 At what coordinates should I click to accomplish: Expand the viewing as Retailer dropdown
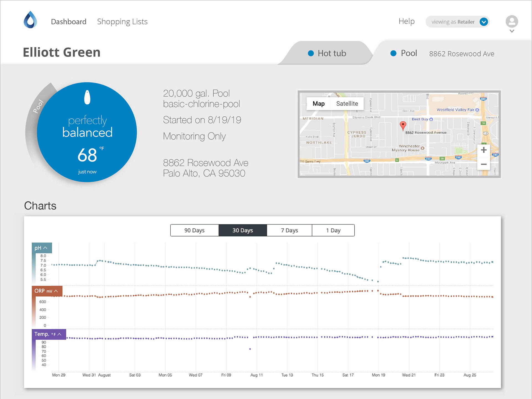(x=484, y=22)
